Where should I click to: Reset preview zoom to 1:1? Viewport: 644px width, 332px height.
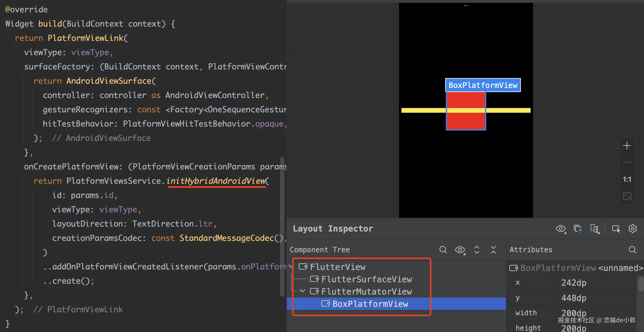[x=627, y=179]
